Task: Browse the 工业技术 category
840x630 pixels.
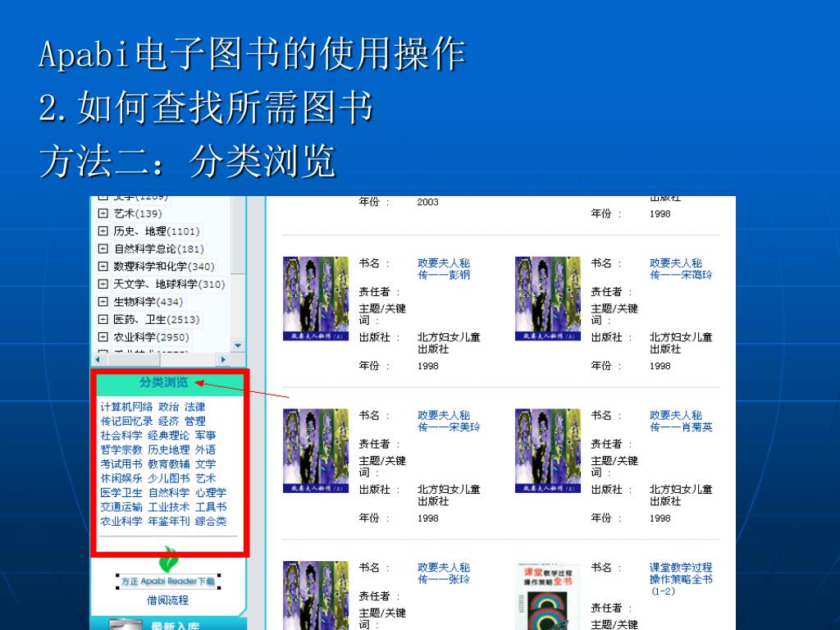Action: [x=169, y=507]
